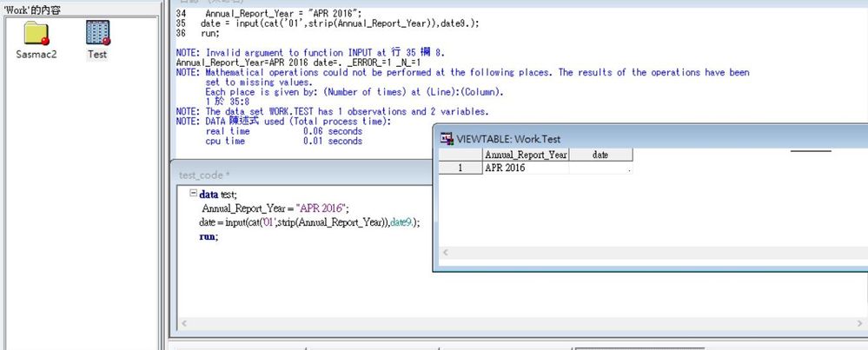868x350 pixels.
Task: Click the editor line Annual_Report_Year = "APR 2016"
Action: tap(275, 208)
